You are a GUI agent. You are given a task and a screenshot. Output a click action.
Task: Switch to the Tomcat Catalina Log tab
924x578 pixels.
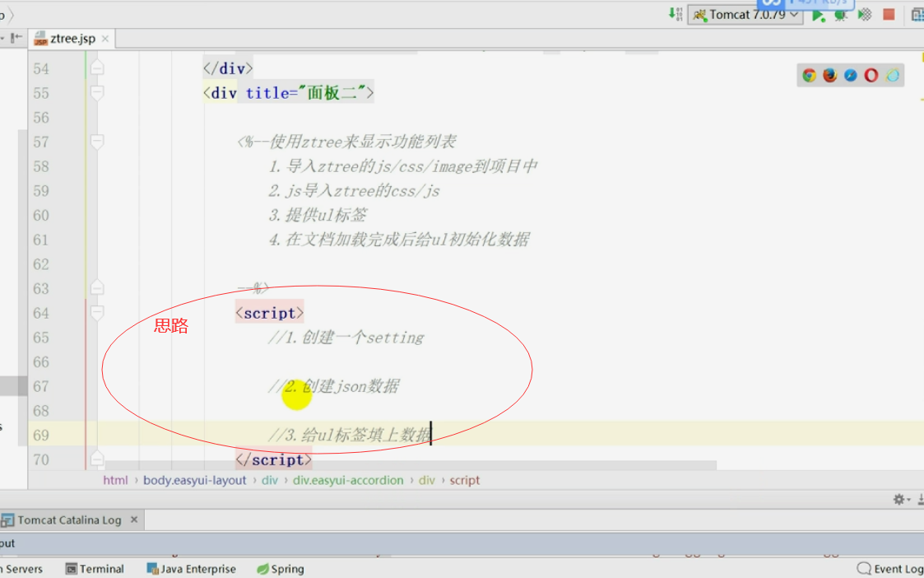[x=70, y=520]
